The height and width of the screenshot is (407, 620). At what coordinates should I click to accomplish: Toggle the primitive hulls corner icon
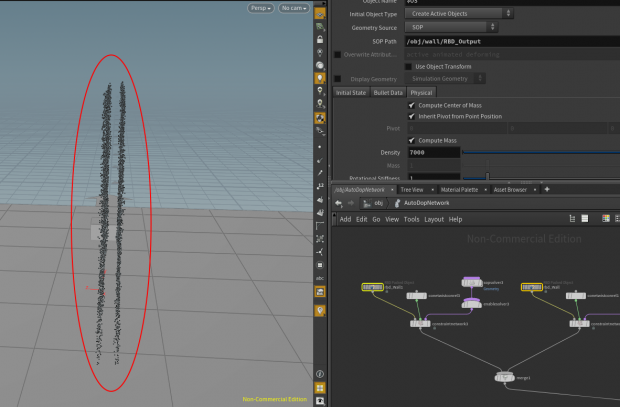pos(320,226)
